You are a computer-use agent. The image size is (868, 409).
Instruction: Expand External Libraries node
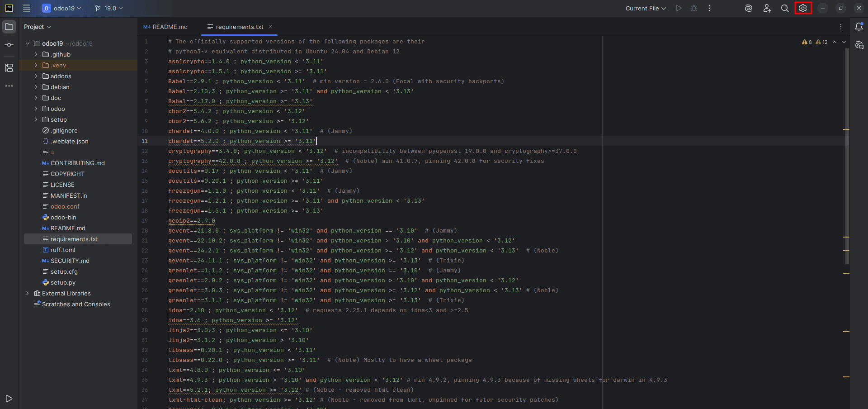28,293
